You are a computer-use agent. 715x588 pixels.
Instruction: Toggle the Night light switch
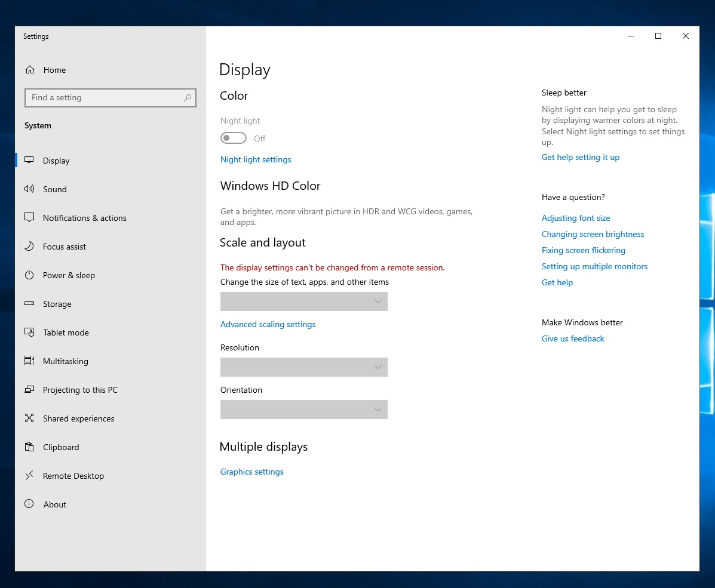click(x=234, y=138)
